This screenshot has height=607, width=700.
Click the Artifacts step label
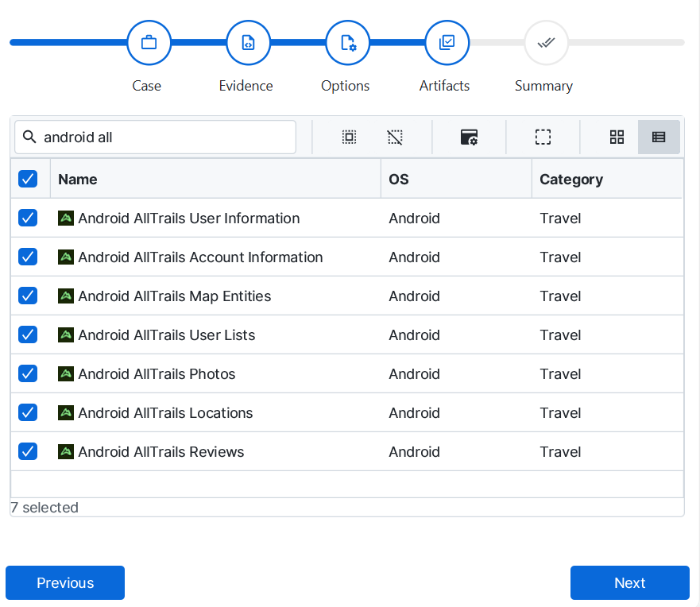[444, 86]
